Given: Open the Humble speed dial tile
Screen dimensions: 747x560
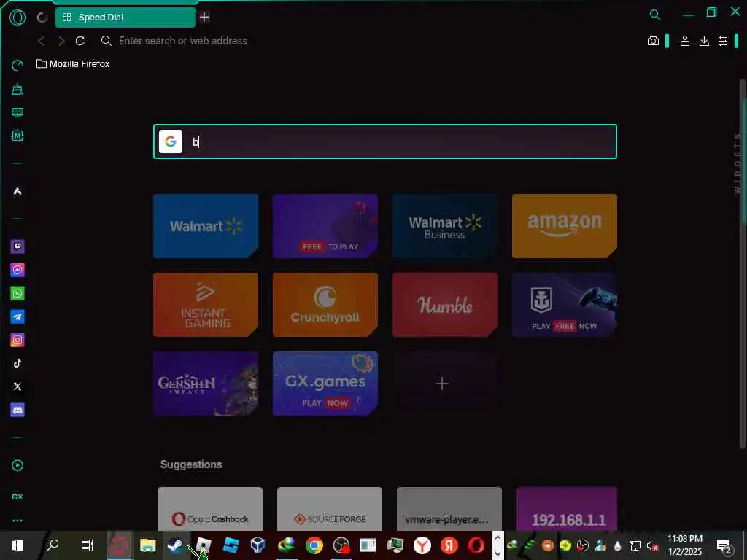Looking at the screenshot, I should pyautogui.click(x=445, y=305).
